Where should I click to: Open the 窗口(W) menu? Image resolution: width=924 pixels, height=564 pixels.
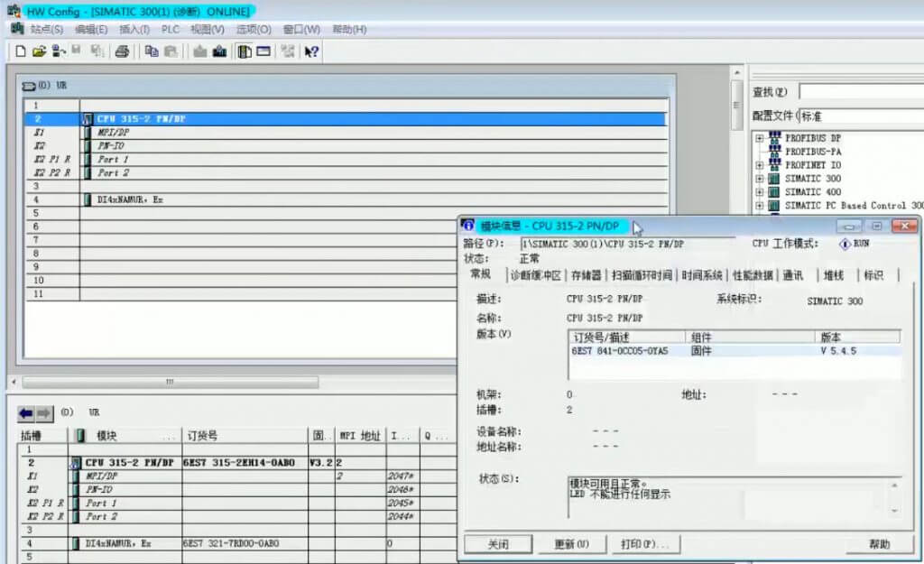[x=301, y=29]
